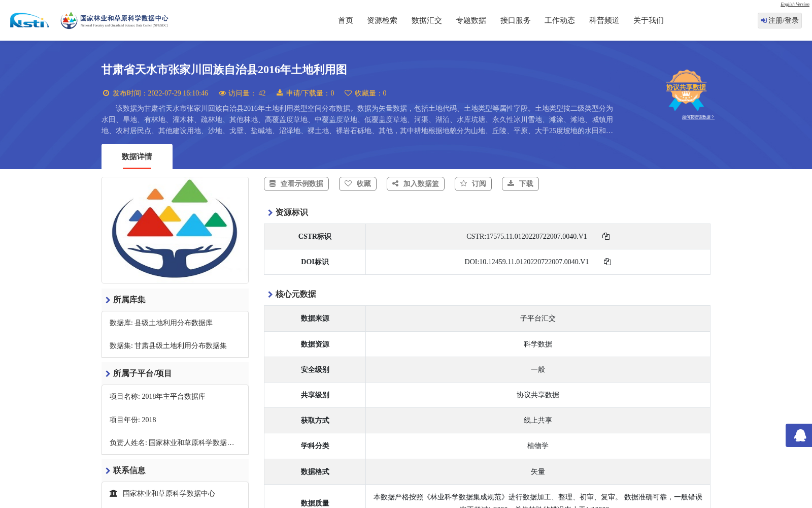The height and width of the screenshot is (508, 812).
Task: Click the publish time clock icon
Action: [x=106, y=93]
